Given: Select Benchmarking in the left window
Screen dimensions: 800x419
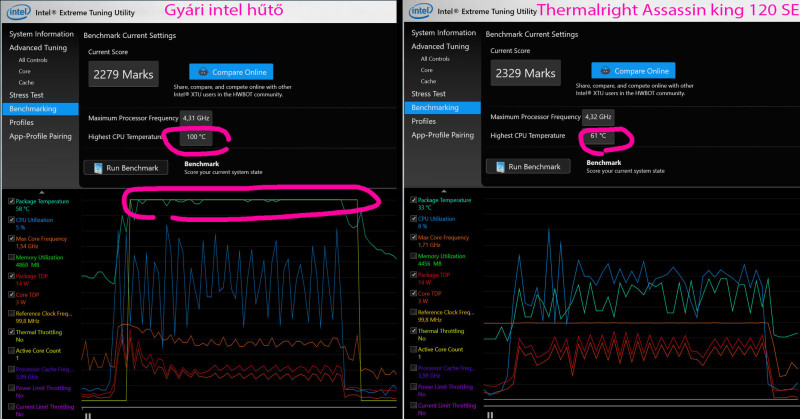Looking at the screenshot, I should pyautogui.click(x=41, y=109).
